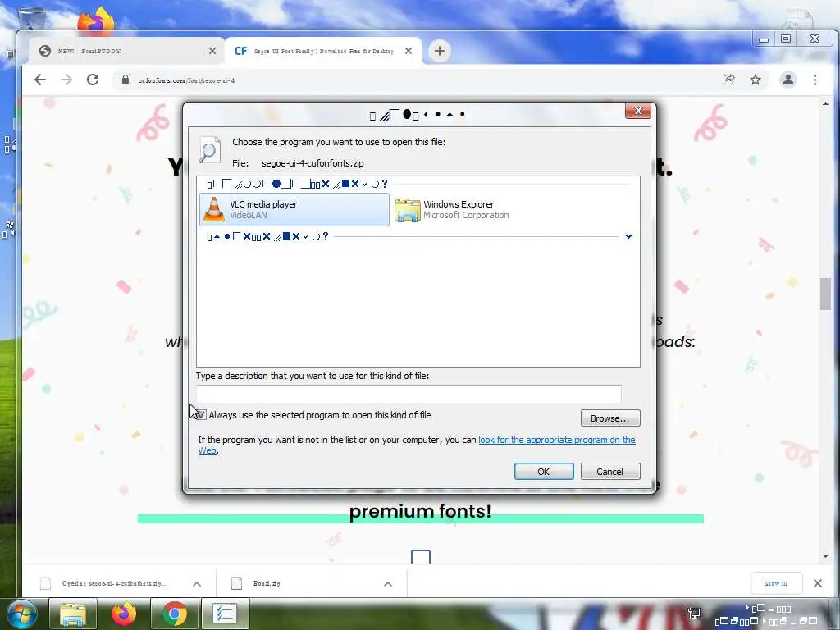This screenshot has width=840, height=630.
Task: Open segoe-ui-4-cufonfonts.zip download options arrow
Action: [x=197, y=584]
